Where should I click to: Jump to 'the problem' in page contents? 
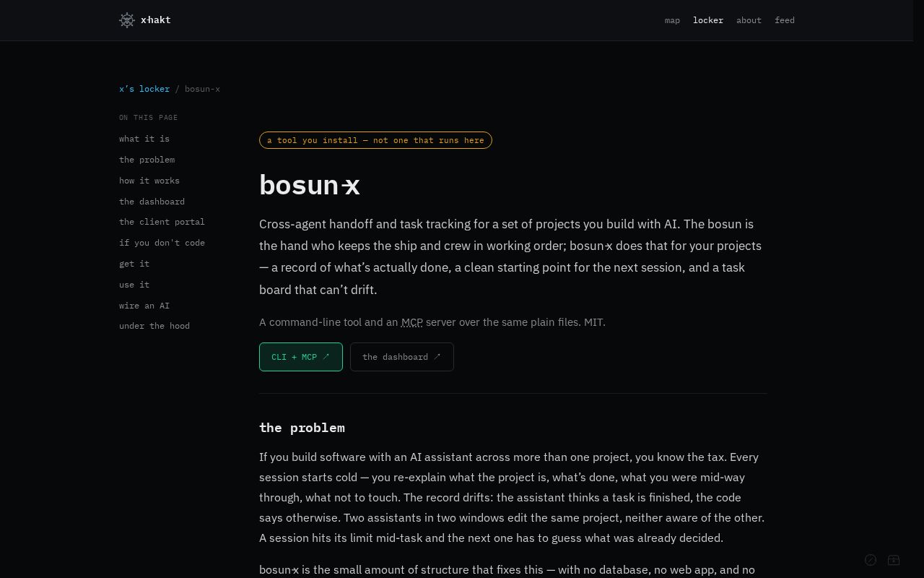tap(147, 160)
